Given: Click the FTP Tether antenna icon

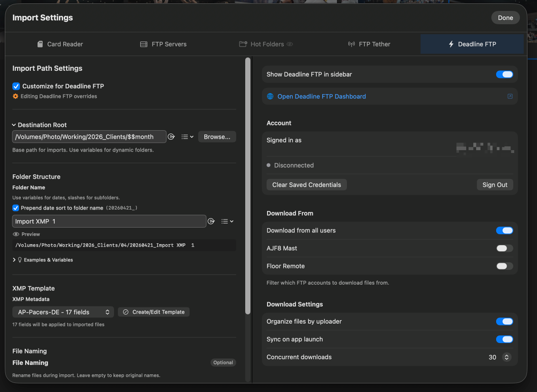Looking at the screenshot, I should coord(351,44).
